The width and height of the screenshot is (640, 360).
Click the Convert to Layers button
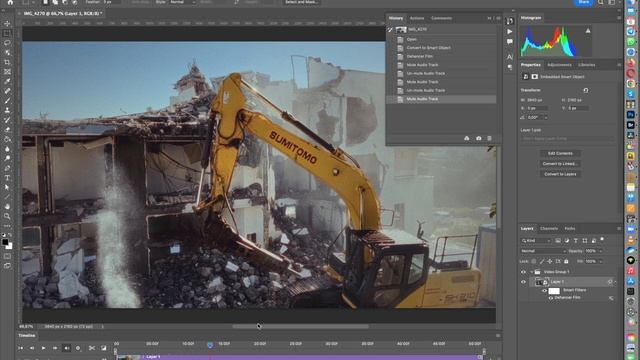(560, 174)
